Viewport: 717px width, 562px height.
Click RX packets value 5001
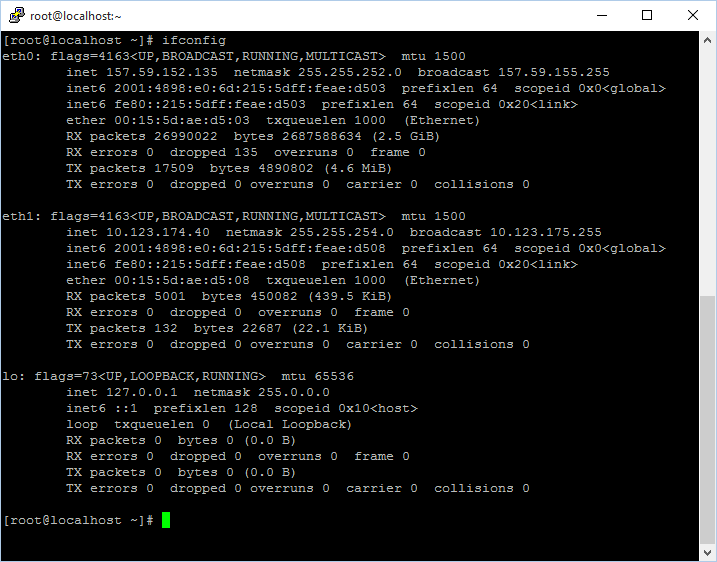click(x=170, y=296)
